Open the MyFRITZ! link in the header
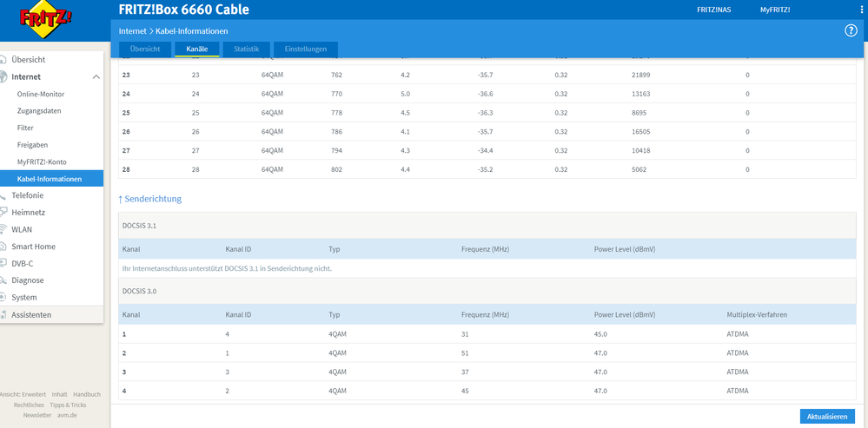 point(775,10)
